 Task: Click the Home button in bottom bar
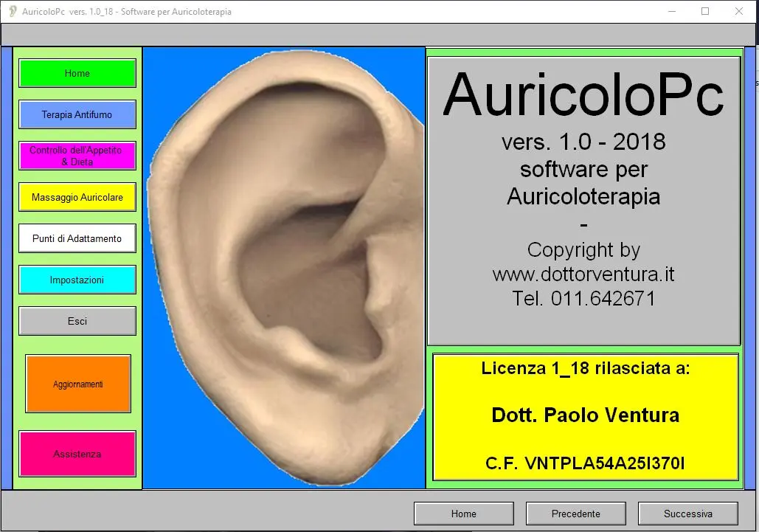point(464,514)
